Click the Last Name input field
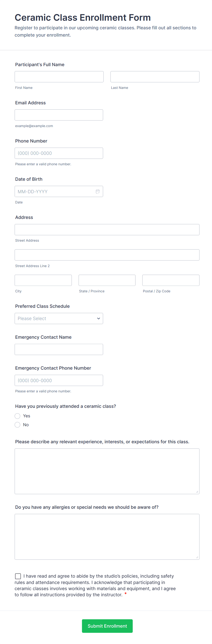The image size is (212, 644). tap(155, 77)
